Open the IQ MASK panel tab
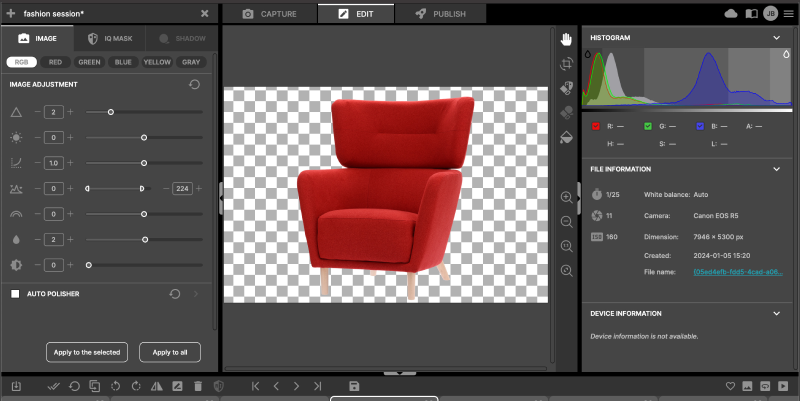This screenshot has height=401, width=800. click(x=110, y=38)
